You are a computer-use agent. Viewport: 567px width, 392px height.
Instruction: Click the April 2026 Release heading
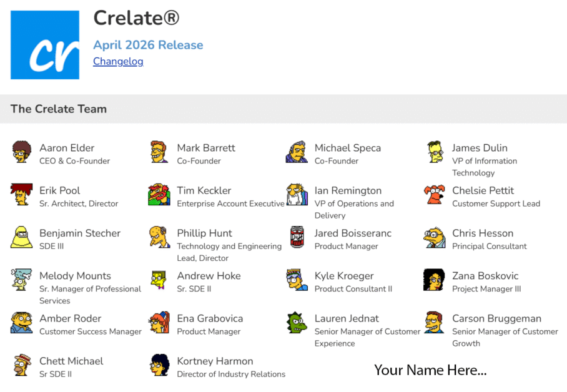[148, 45]
